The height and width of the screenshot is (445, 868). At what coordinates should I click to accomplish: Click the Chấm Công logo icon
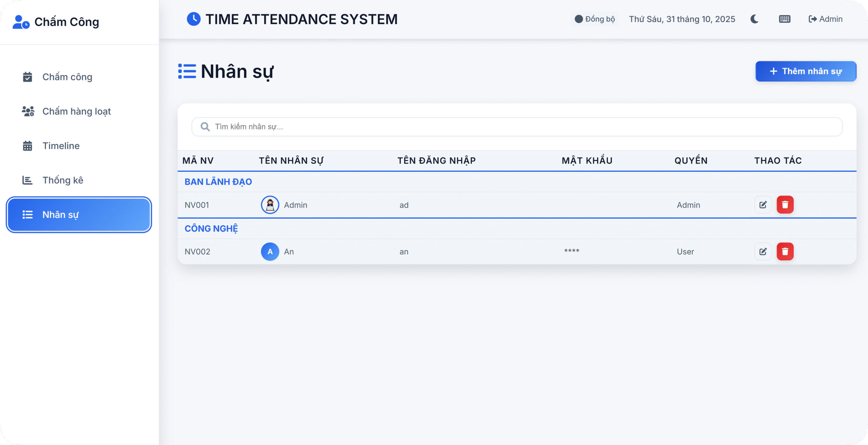(x=21, y=22)
